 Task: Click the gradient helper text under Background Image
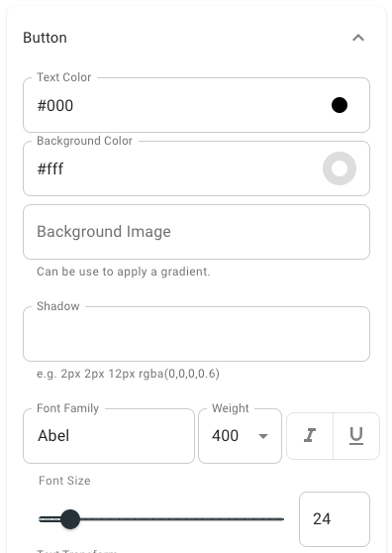pyautogui.click(x=124, y=272)
